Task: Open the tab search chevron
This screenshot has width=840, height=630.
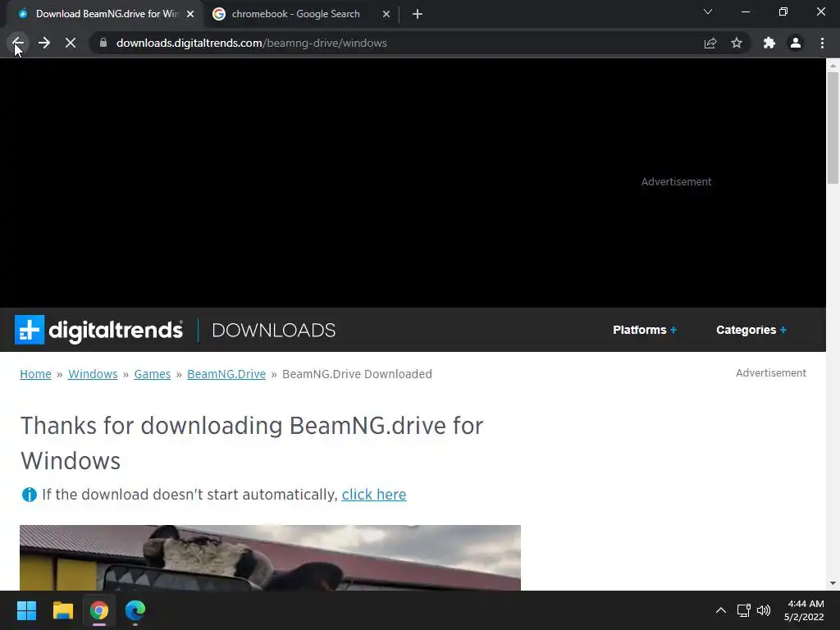Action: coord(708,11)
